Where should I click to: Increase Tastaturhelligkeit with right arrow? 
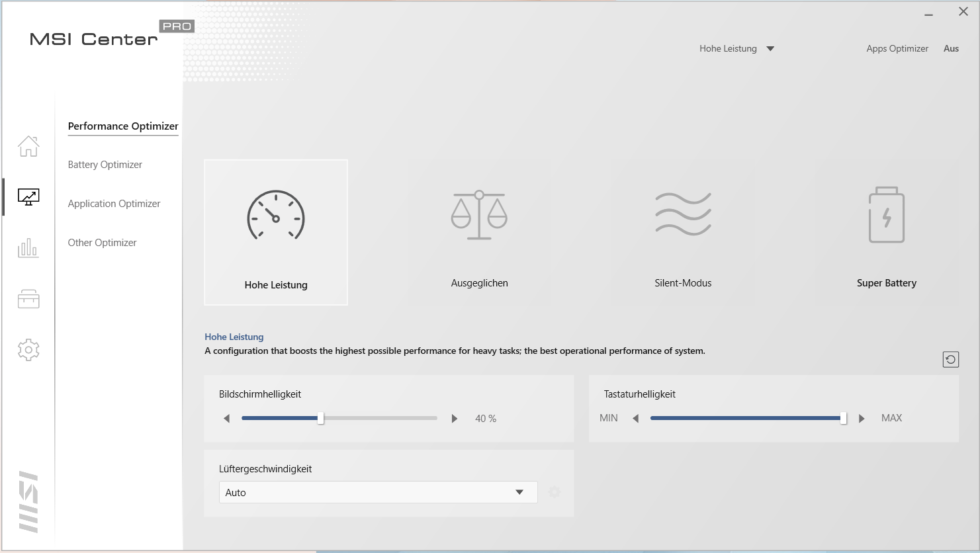tap(862, 419)
